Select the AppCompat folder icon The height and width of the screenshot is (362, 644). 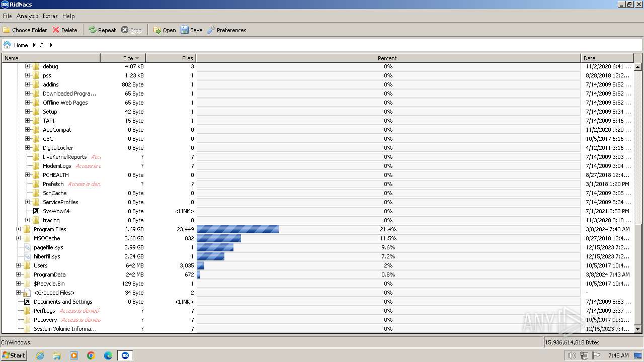pos(36,130)
